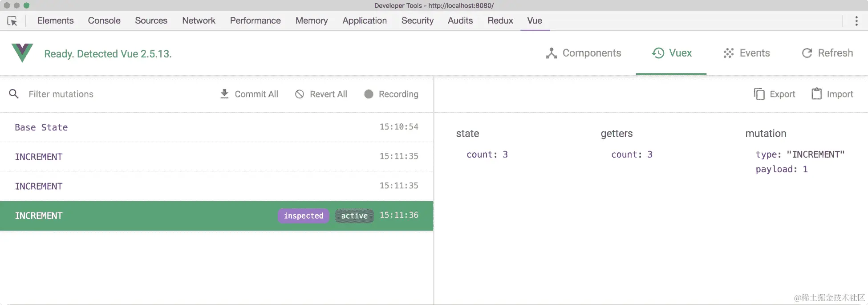The width and height of the screenshot is (868, 305).
Task: Click the Revert All circle-slash icon
Action: 300,94
